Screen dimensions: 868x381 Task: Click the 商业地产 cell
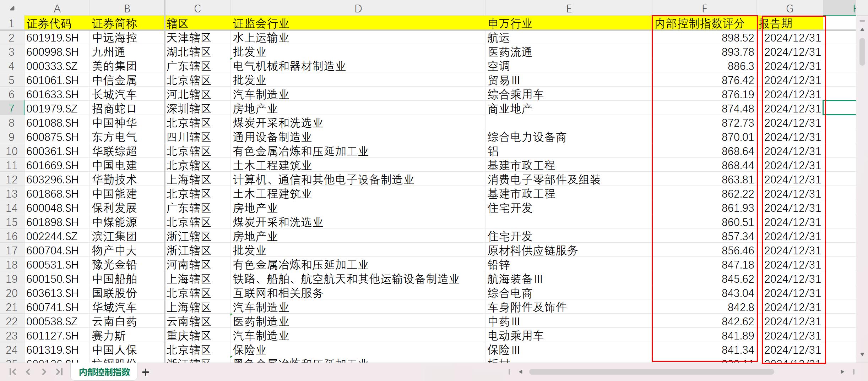(x=569, y=109)
